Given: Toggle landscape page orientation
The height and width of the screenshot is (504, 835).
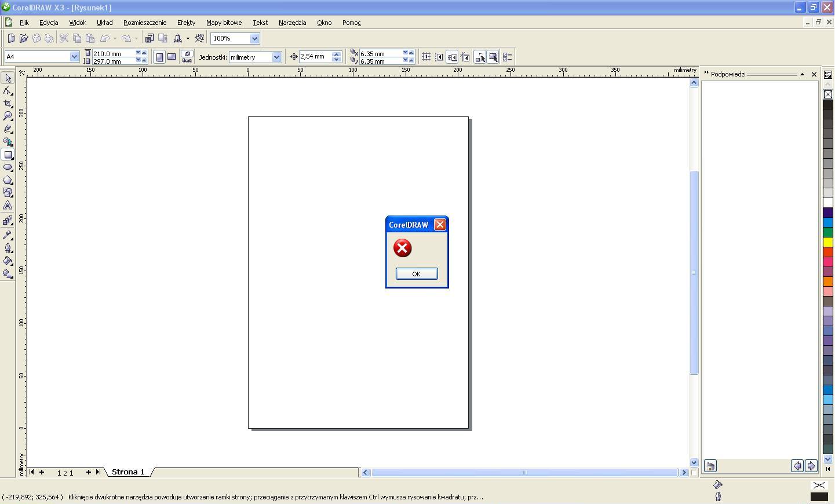Looking at the screenshot, I should [x=172, y=57].
